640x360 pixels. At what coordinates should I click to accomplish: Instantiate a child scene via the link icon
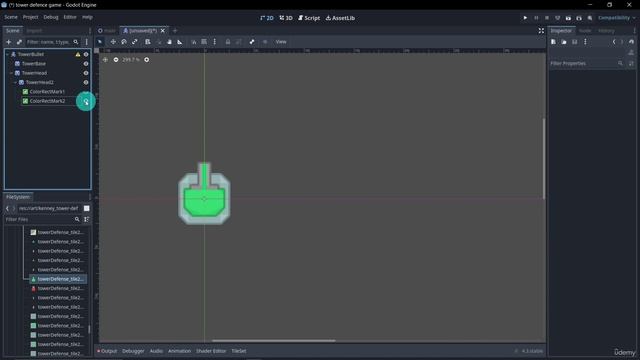coord(19,42)
